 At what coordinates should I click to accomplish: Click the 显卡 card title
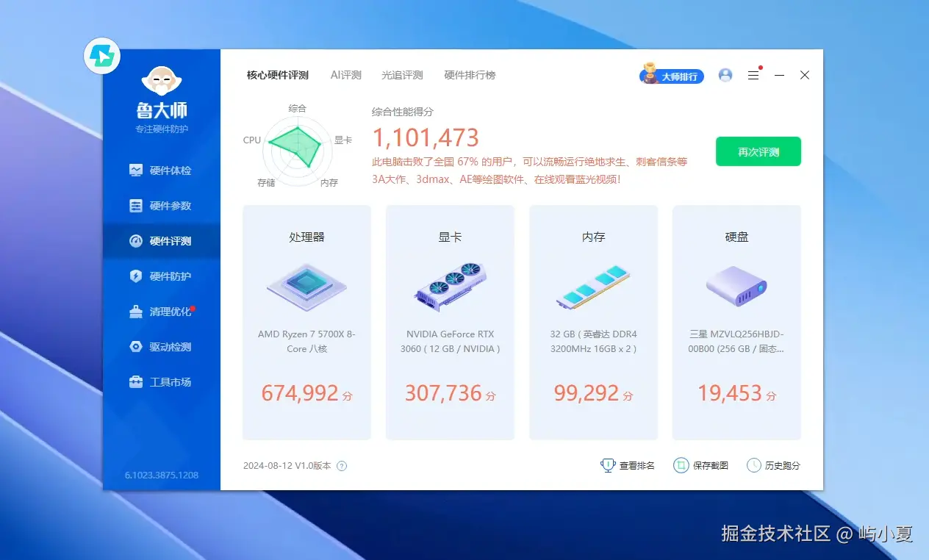pyautogui.click(x=450, y=237)
